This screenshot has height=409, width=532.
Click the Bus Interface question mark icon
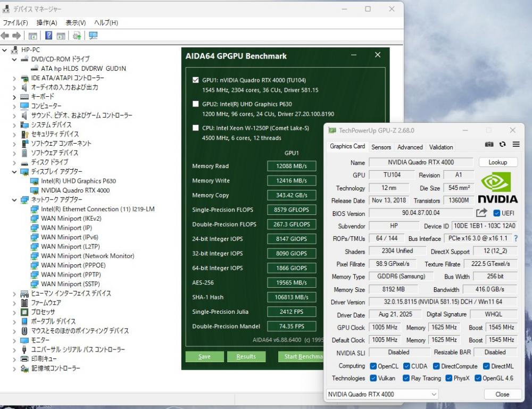click(x=516, y=238)
